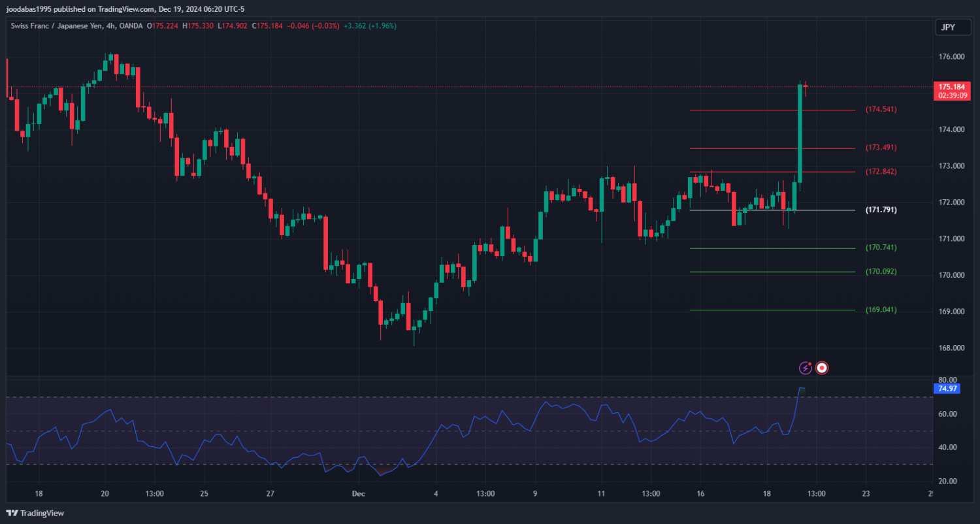Click the 80.00 RSI scale label
980x524 pixels.
[947, 380]
